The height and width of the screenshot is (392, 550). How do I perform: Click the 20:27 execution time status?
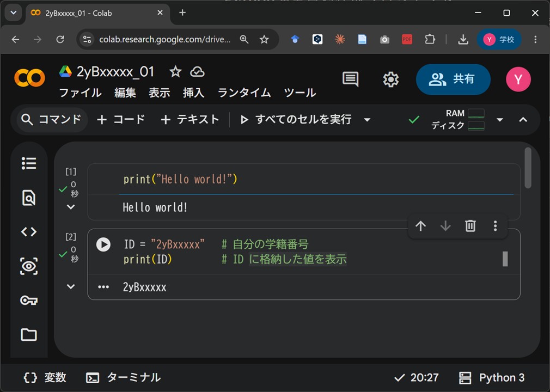pos(416,378)
